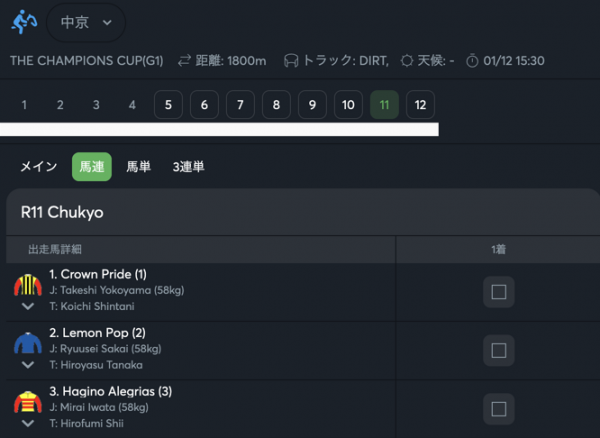Open the 3連単 bet tab
The image size is (600, 438).
pyautogui.click(x=189, y=167)
